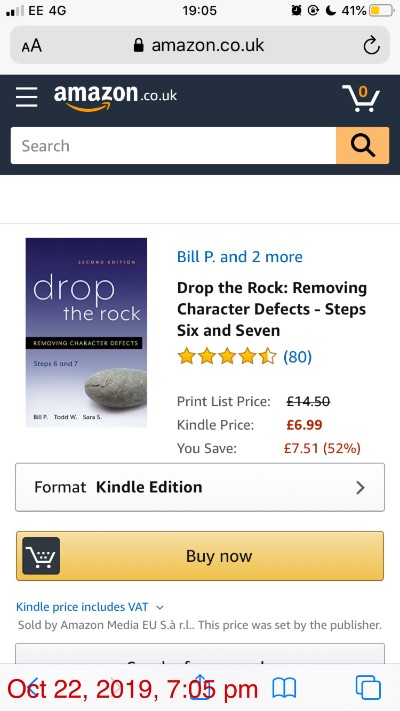Screen dimensions: 400x711
Task: Tap the amazon.co.uk address bar
Action: [x=200, y=45]
